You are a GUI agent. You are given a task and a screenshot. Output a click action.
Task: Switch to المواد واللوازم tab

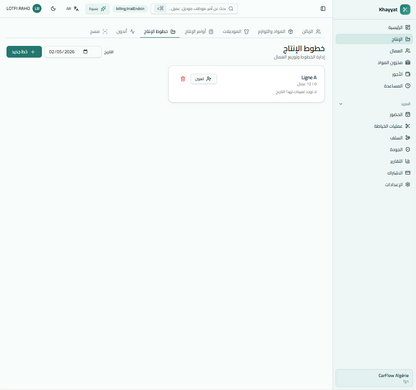pyautogui.click(x=275, y=31)
